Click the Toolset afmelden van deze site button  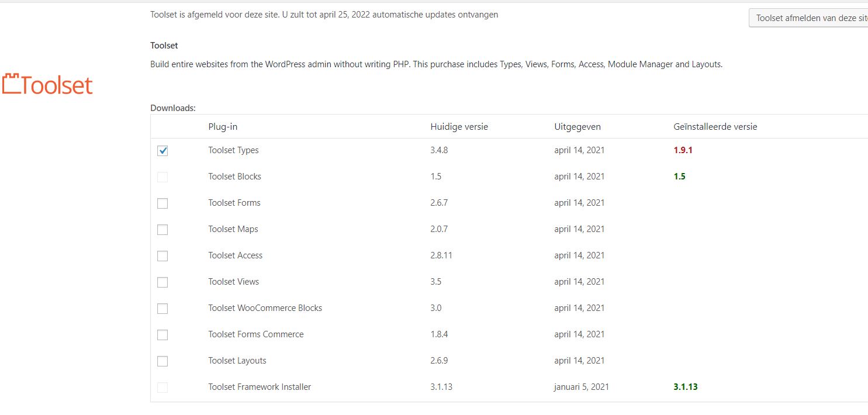808,18
